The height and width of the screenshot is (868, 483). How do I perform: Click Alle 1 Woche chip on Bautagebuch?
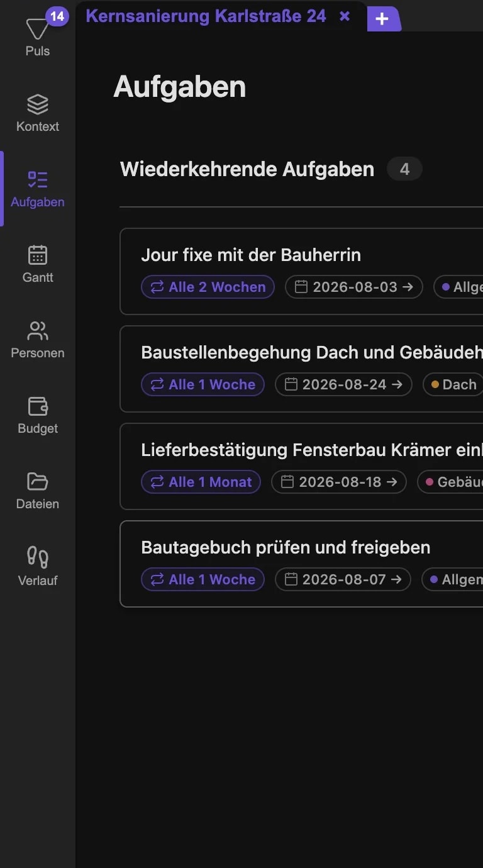203,579
